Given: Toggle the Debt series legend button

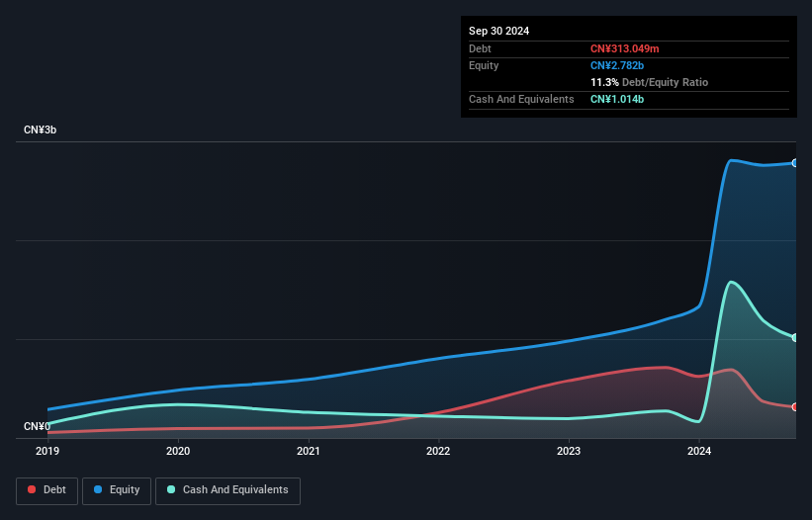Looking at the screenshot, I should pyautogui.click(x=47, y=490).
